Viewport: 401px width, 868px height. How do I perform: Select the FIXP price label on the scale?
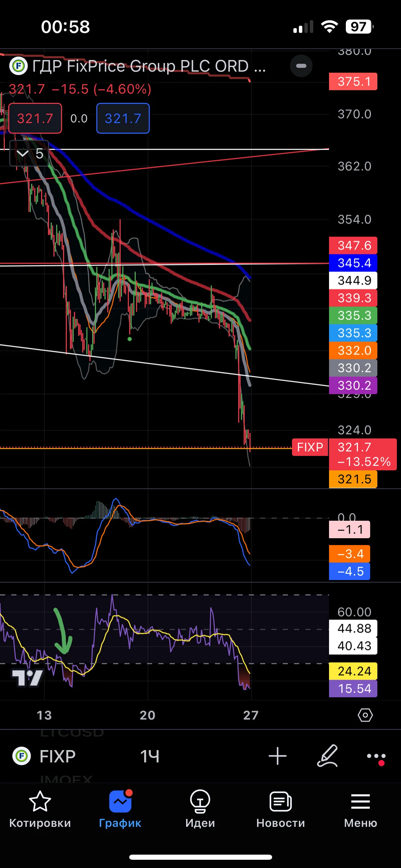(x=310, y=447)
